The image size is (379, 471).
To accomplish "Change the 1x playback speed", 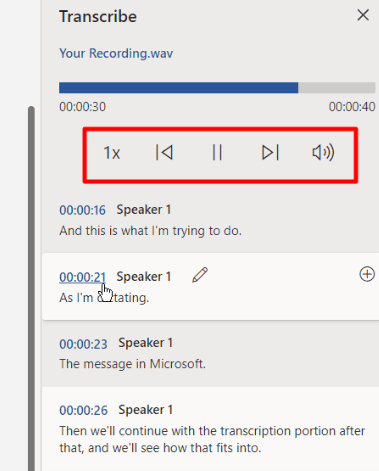I will [112, 153].
